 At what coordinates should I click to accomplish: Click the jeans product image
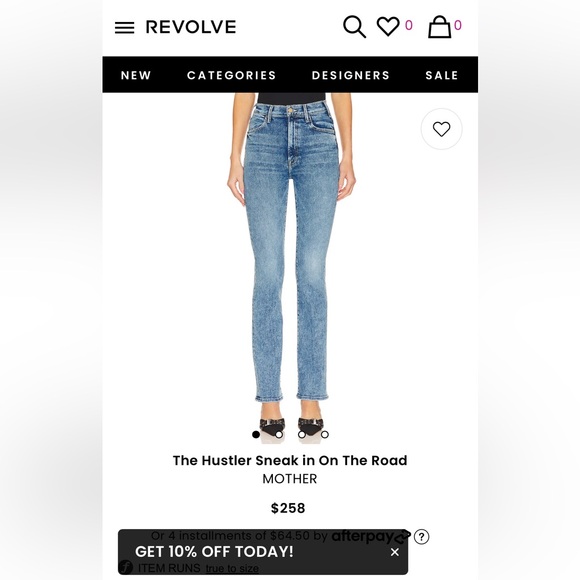[291, 259]
